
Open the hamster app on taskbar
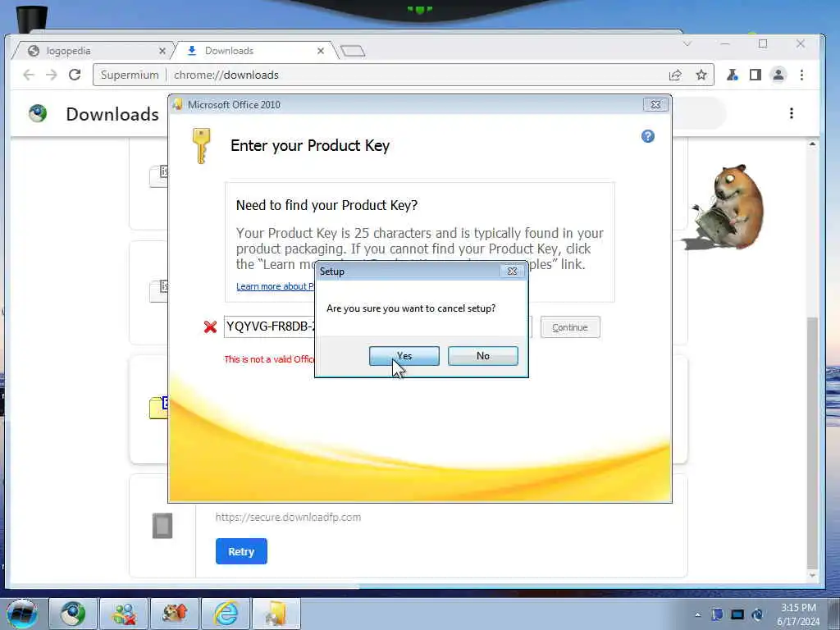[x=175, y=614]
